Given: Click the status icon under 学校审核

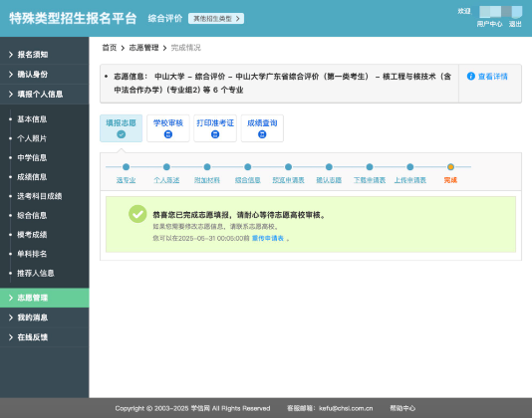Looking at the screenshot, I should pyautogui.click(x=168, y=134).
